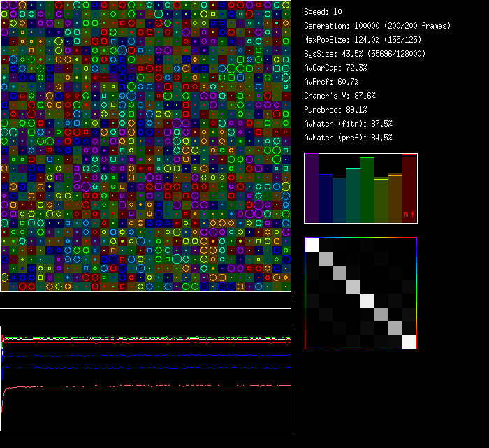
Task: Click the purple bar in the histogram
Action: [312, 189]
